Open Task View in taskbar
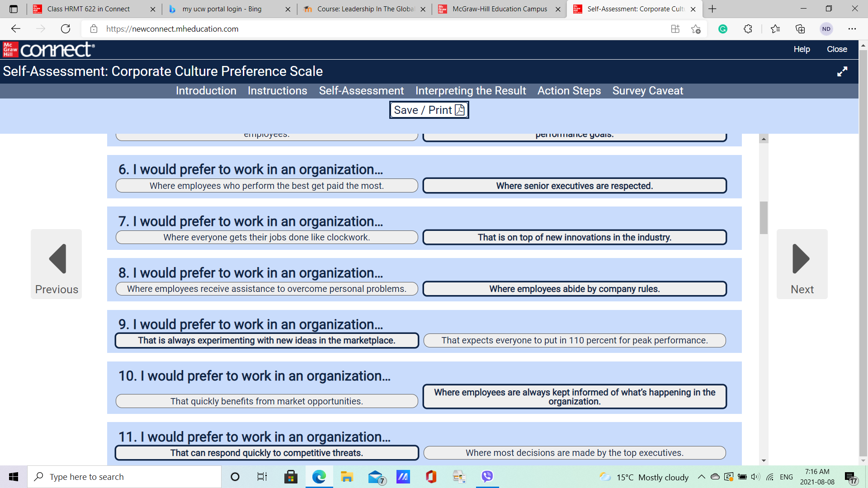The width and height of the screenshot is (868, 488). tap(262, 477)
